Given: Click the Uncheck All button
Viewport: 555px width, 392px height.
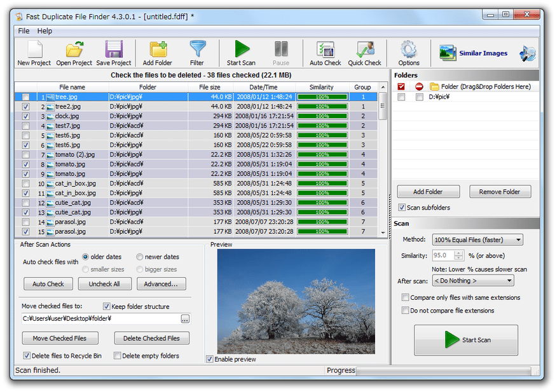Looking at the screenshot, I should coord(104,284).
